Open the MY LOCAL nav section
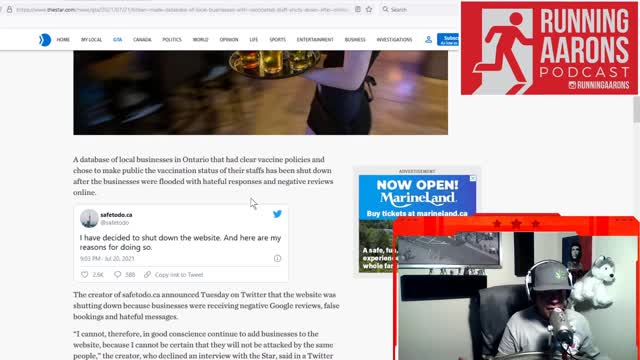This screenshot has height=360, width=640. click(91, 40)
